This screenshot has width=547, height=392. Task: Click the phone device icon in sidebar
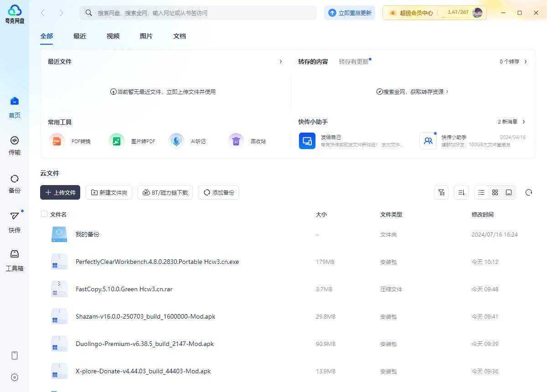point(15,356)
